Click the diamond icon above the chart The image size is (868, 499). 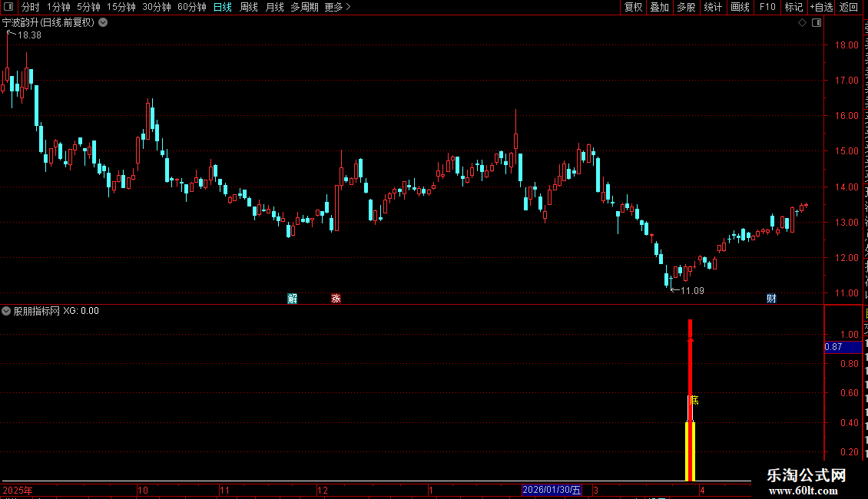(802, 23)
